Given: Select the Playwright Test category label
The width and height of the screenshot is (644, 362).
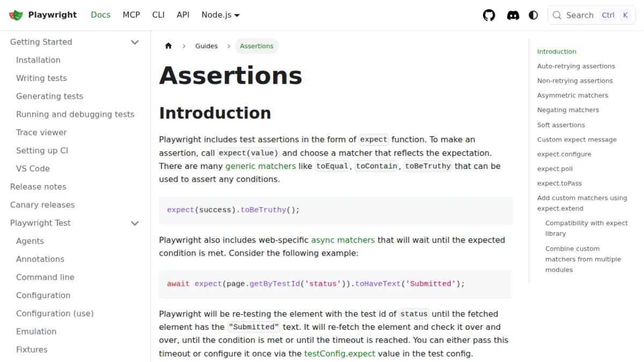Looking at the screenshot, I should click(x=40, y=223).
